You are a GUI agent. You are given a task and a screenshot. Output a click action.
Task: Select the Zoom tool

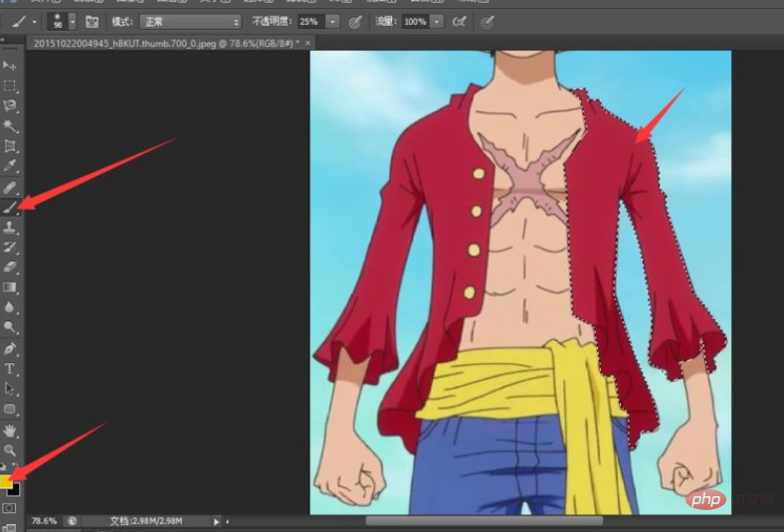[9, 450]
